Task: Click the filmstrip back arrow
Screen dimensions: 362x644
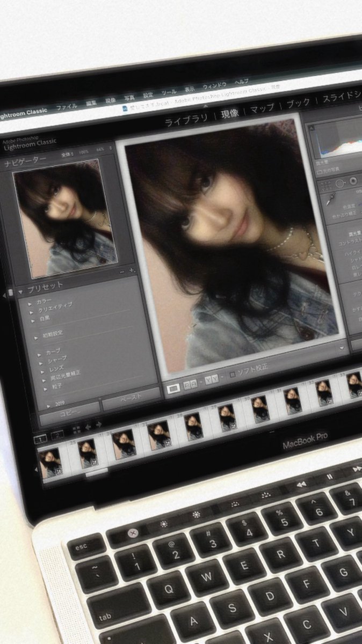Action: 89,426
